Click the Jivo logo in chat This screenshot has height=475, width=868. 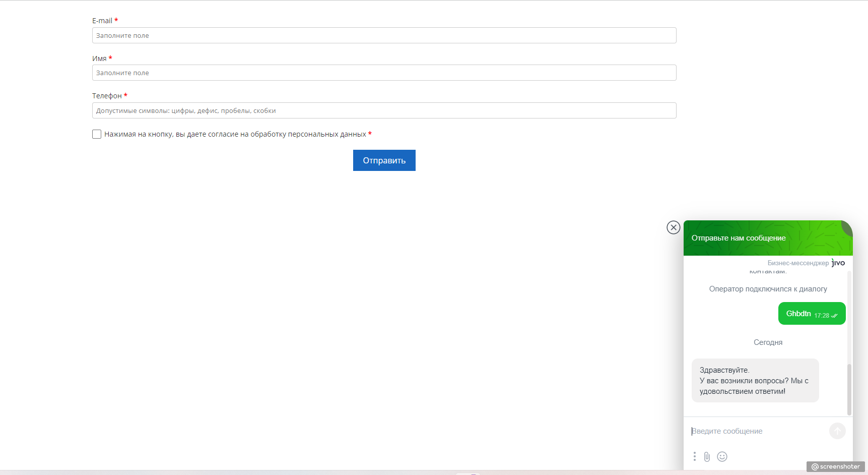tap(838, 263)
